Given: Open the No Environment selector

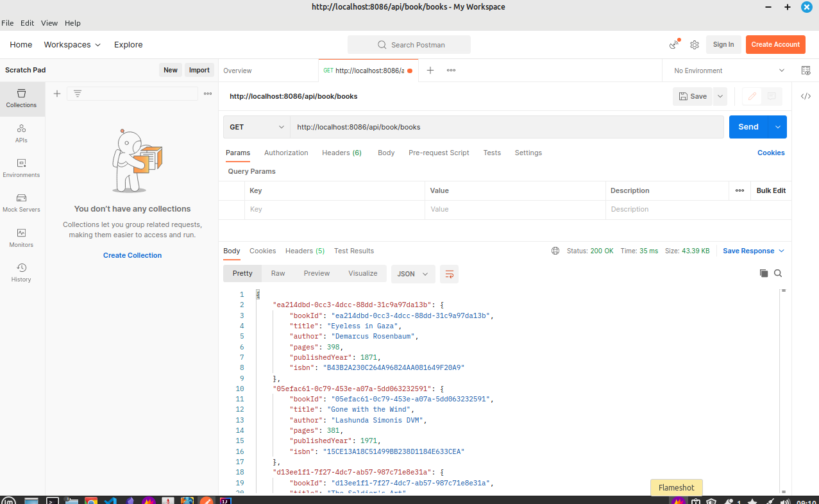Looking at the screenshot, I should coord(729,71).
